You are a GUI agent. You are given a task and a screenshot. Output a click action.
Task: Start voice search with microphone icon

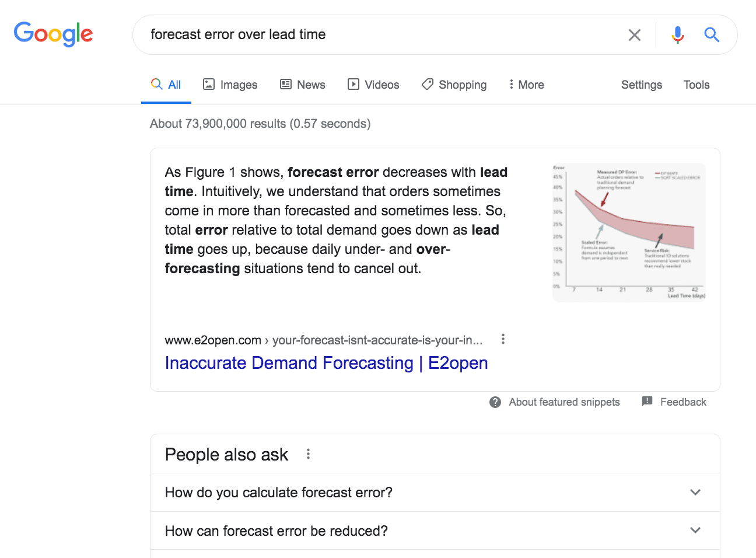(677, 35)
